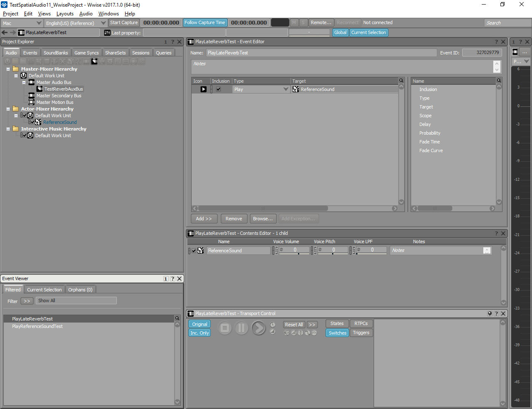Go forward with the right arrow icon
Image resolution: width=532 pixels, height=409 pixels.
coord(12,32)
